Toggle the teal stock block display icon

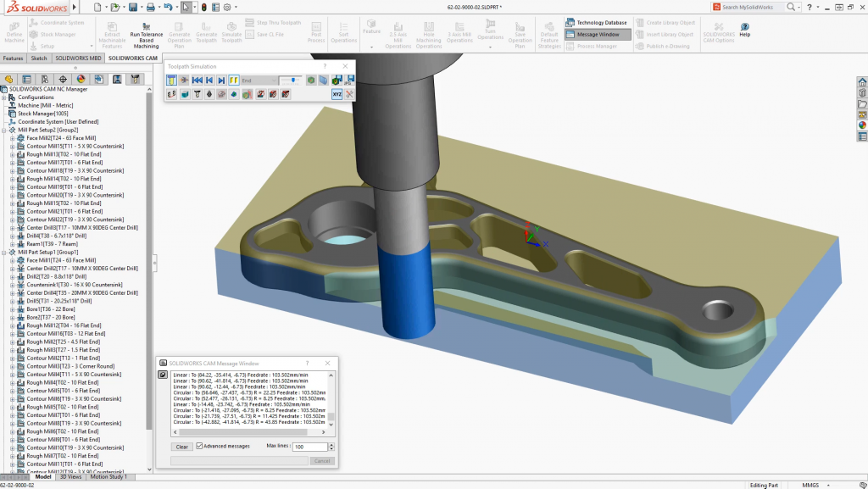(x=184, y=95)
